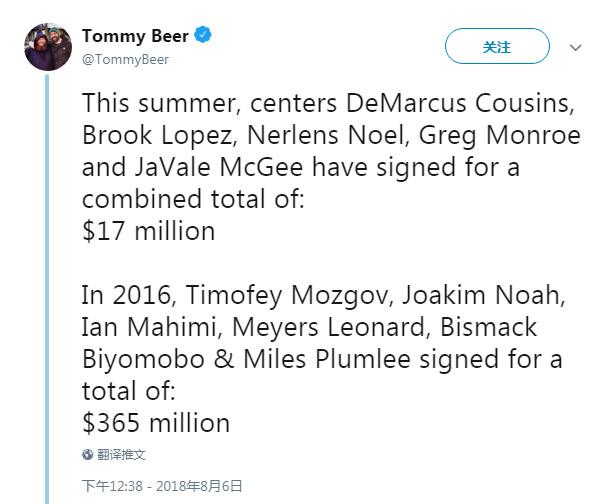Image resolution: width=605 pixels, height=504 pixels.
Task: Click the date 2018年8月6日
Action: [199, 486]
